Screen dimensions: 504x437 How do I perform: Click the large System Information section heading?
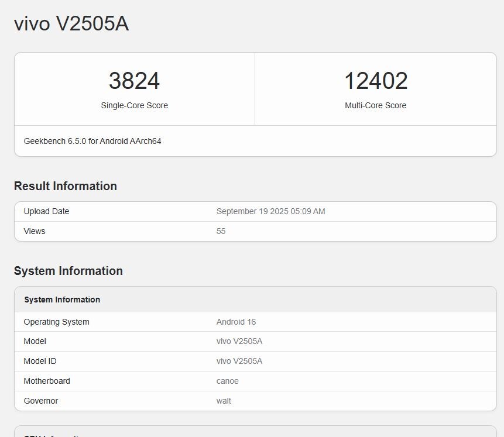(x=68, y=271)
